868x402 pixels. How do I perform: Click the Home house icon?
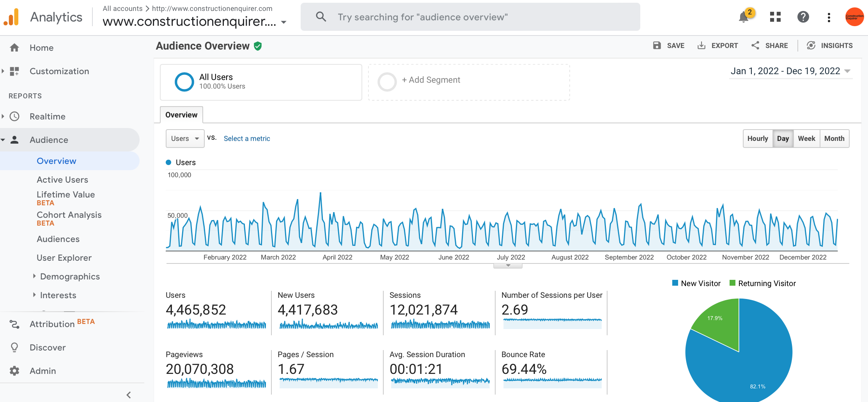click(x=14, y=48)
